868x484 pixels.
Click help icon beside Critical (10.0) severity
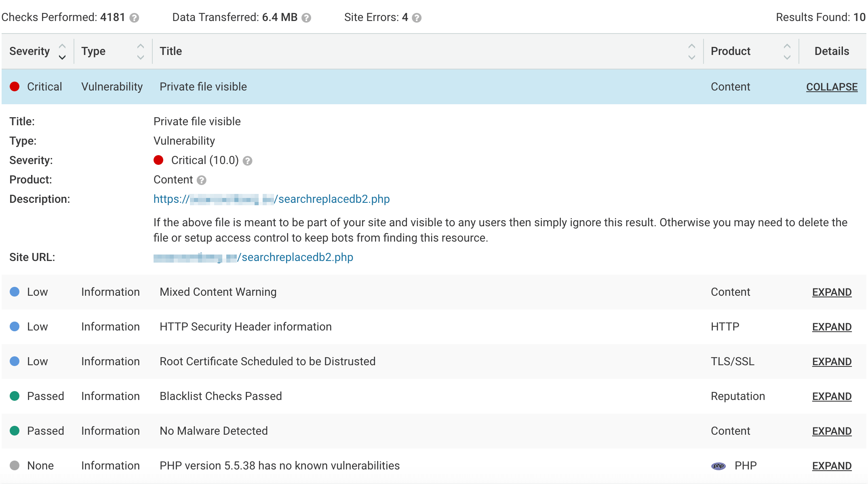point(248,161)
